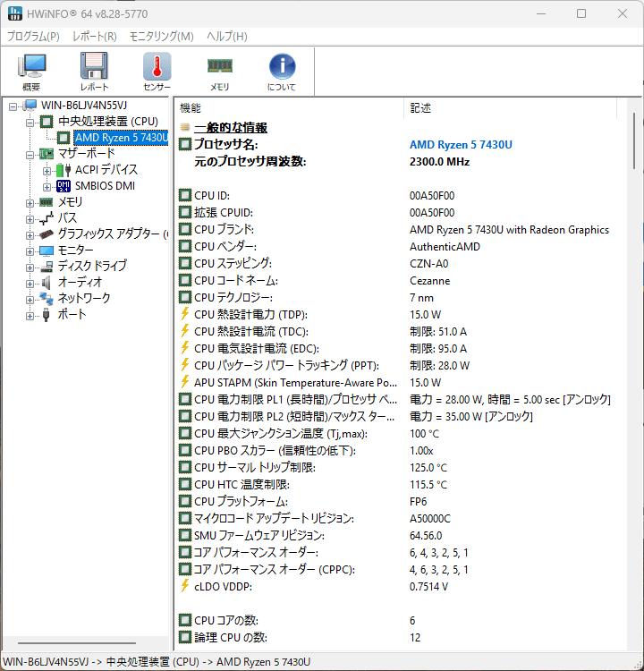Open the ヘルプ(H) menu
The width and height of the screenshot is (644, 671).
point(227,36)
